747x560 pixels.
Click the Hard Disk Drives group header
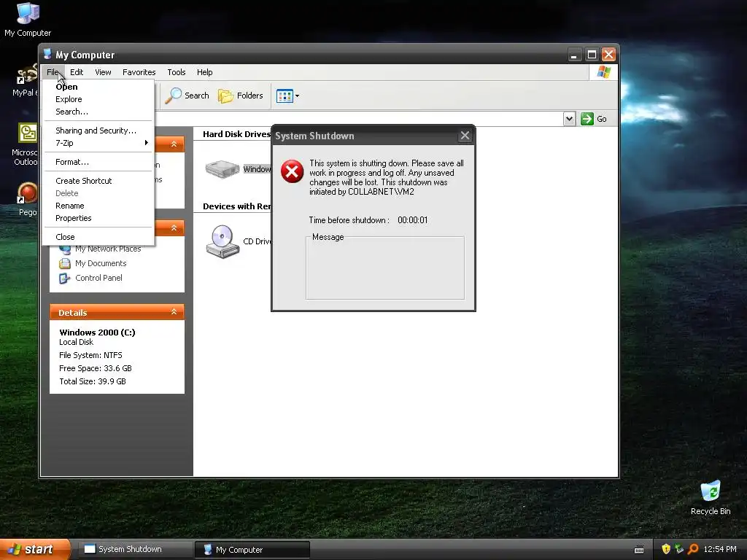[236, 134]
